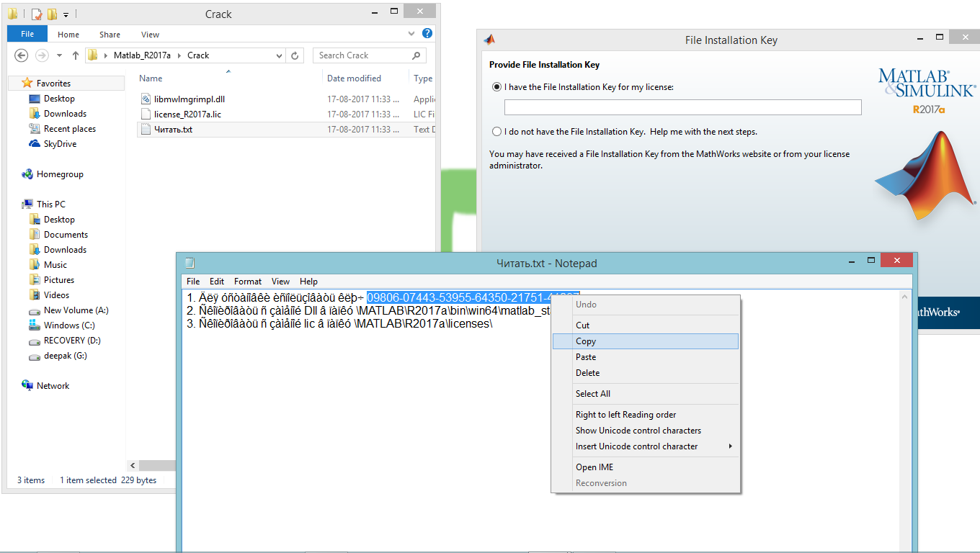The height and width of the screenshot is (553, 980).
Task: Open the RECOVERY (D:) drive
Action: [72, 341]
